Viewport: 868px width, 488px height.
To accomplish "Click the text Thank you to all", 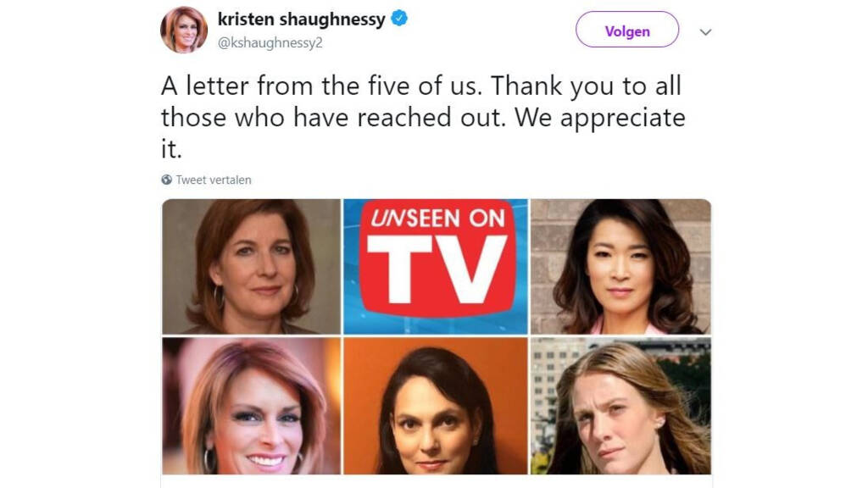I will tap(587, 86).
